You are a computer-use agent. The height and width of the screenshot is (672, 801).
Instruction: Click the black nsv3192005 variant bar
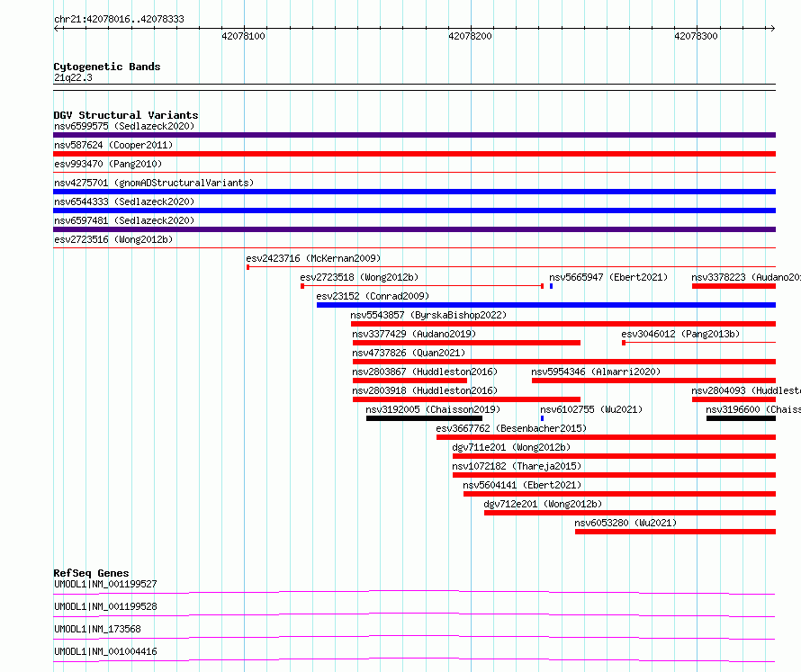pos(424,418)
